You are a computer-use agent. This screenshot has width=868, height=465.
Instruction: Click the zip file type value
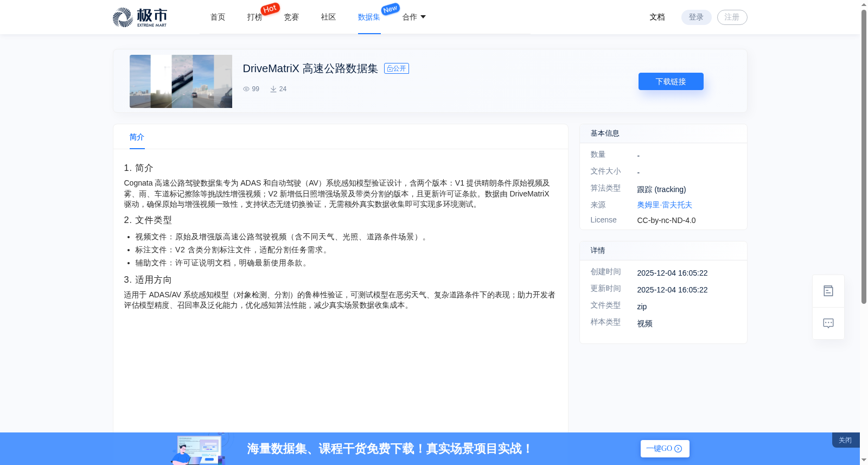[642, 307]
